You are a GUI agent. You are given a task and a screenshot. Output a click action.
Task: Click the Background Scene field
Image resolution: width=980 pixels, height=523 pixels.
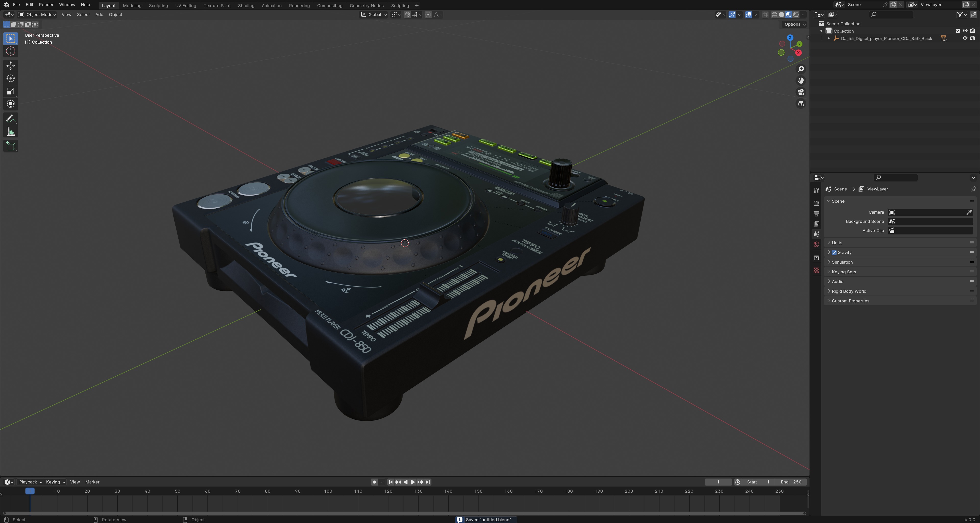coord(930,221)
